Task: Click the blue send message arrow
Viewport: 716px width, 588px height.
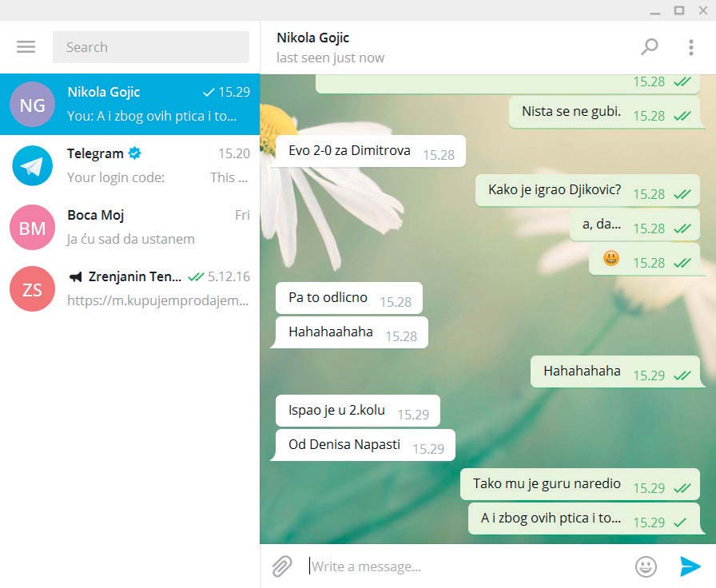Action: [x=690, y=566]
